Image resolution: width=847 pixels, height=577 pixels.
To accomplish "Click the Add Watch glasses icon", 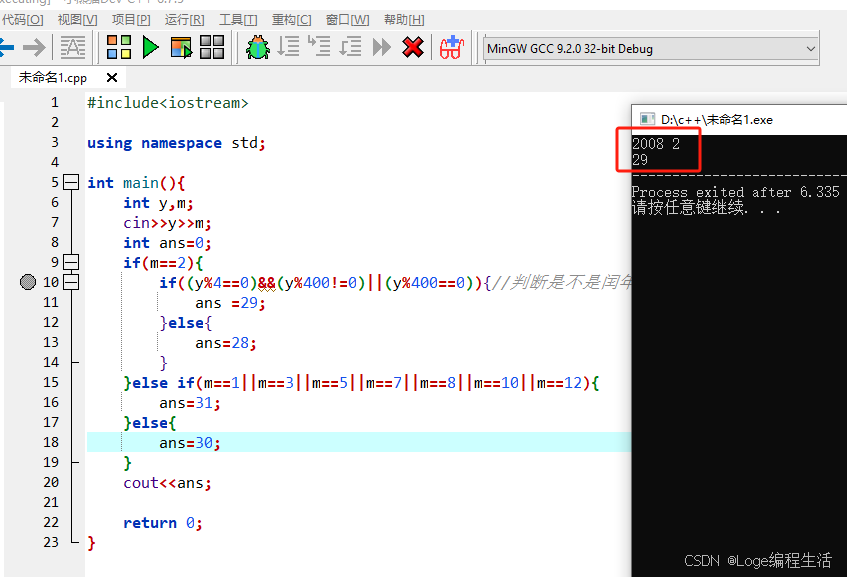I will (x=451, y=48).
